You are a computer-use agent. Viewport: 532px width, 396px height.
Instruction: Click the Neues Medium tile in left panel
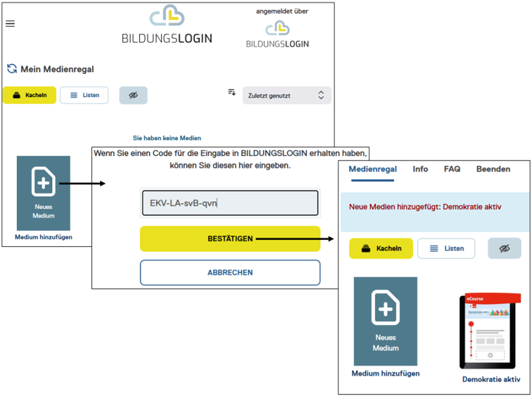coord(44,193)
